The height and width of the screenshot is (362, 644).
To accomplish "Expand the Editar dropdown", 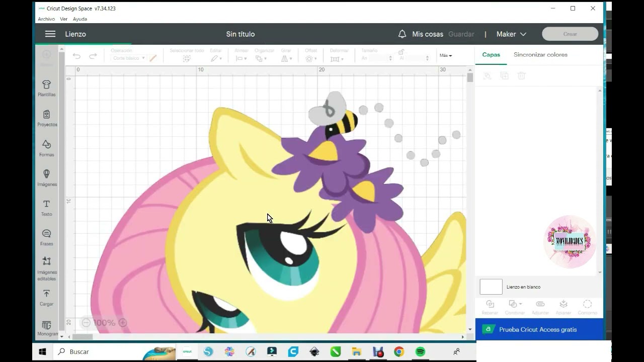I will click(216, 58).
